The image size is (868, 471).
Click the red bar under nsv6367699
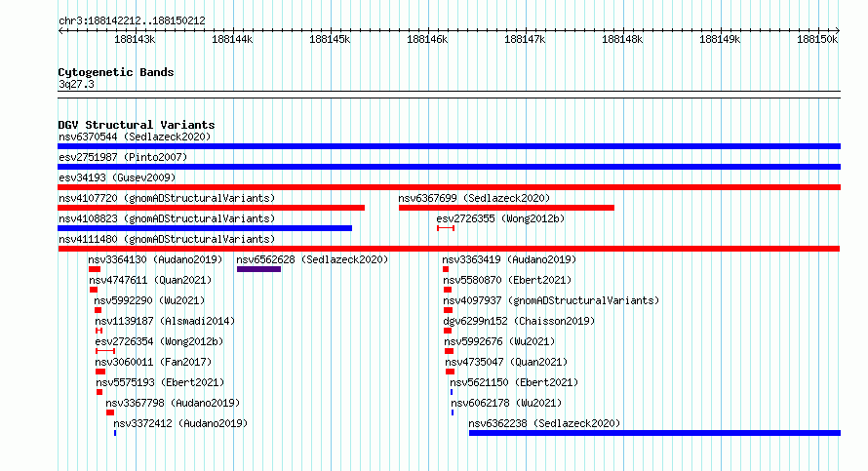click(x=506, y=208)
